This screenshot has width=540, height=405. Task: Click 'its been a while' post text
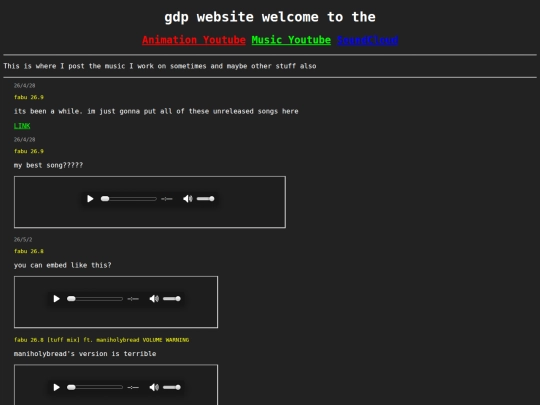[156, 111]
